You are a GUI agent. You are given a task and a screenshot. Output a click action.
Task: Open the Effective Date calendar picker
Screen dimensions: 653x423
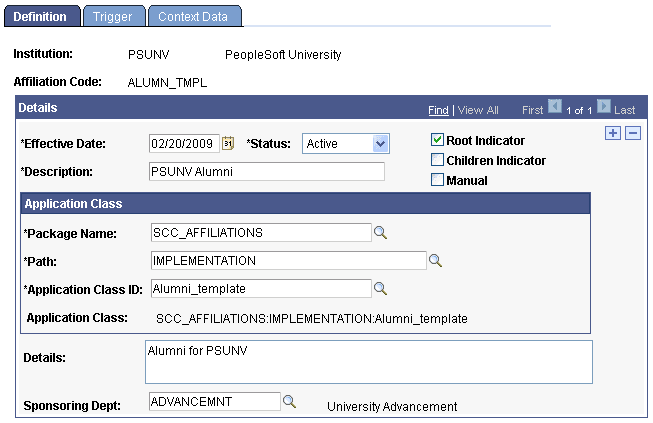pos(228,143)
